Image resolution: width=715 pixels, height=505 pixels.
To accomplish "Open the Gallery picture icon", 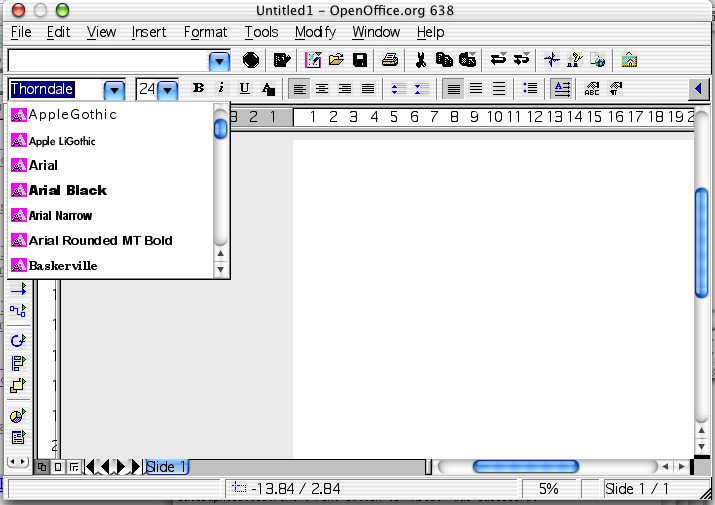I will tap(629, 60).
